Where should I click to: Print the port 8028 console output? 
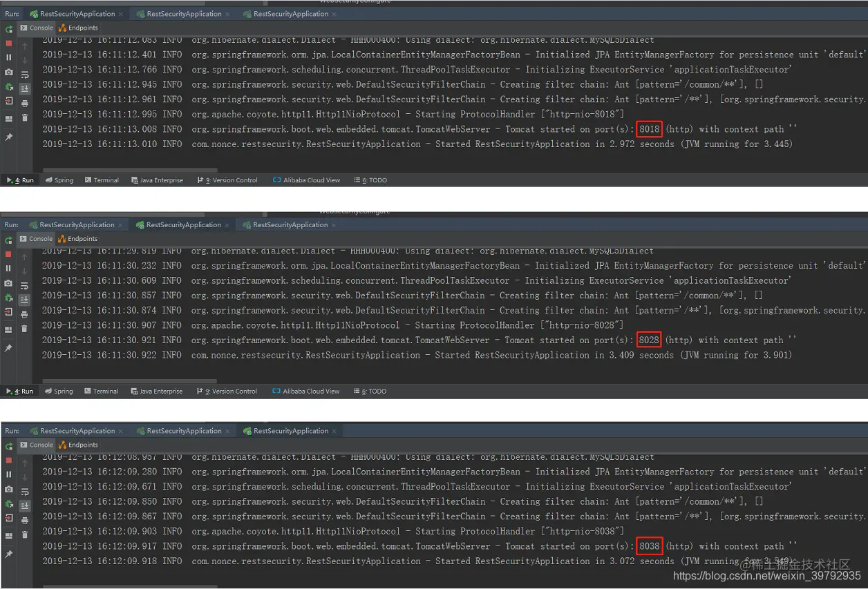tap(25, 314)
